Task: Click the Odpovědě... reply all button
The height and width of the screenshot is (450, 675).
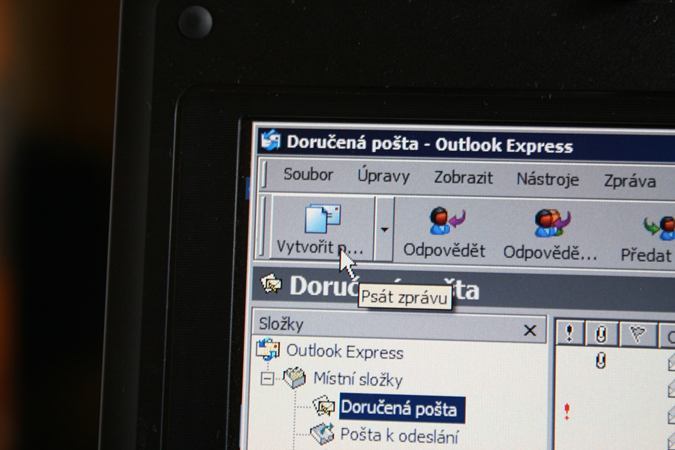Action: 550,235
